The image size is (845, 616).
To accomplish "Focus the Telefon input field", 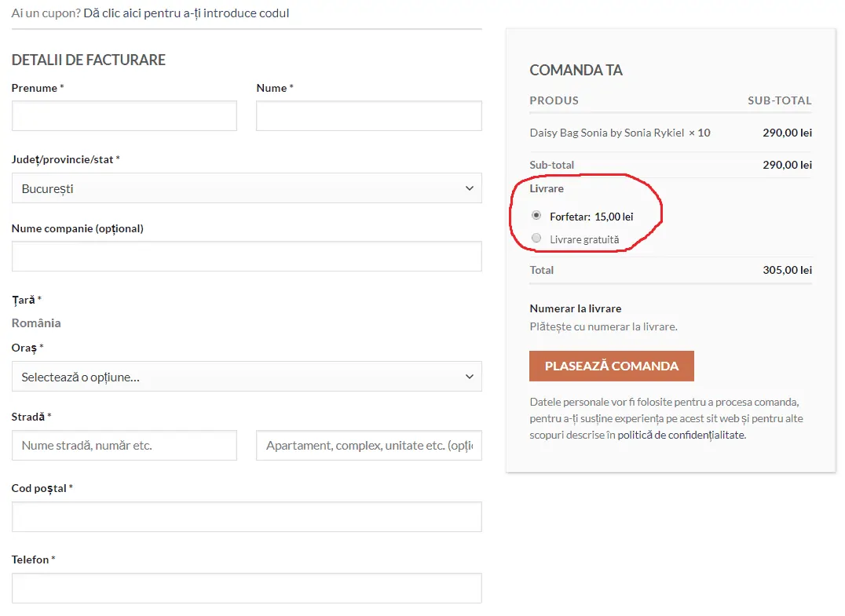I will tap(247, 588).
